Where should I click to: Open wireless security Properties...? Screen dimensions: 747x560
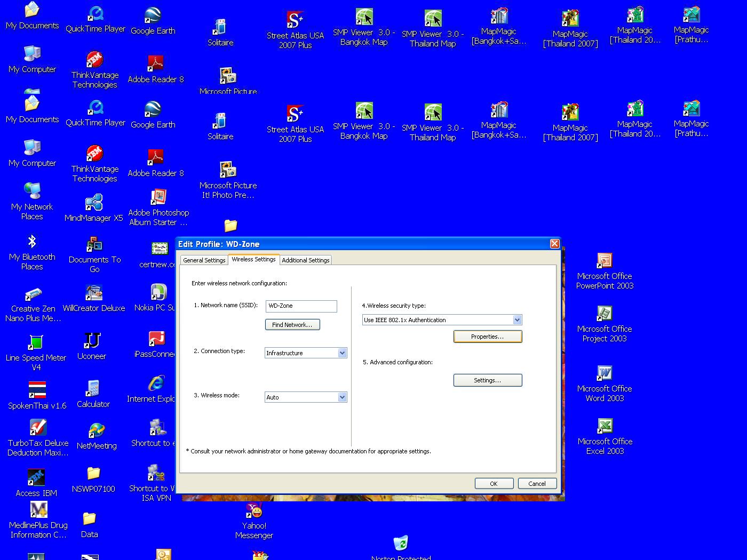click(488, 337)
